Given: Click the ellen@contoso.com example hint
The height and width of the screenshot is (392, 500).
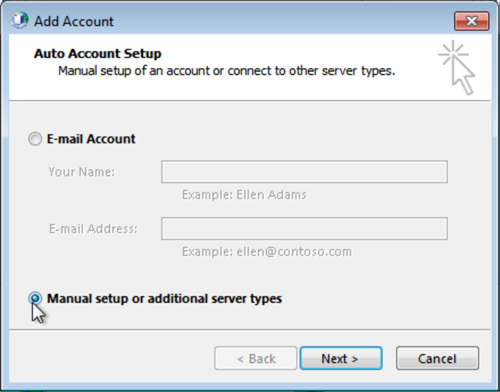Looking at the screenshot, I should 267,252.
